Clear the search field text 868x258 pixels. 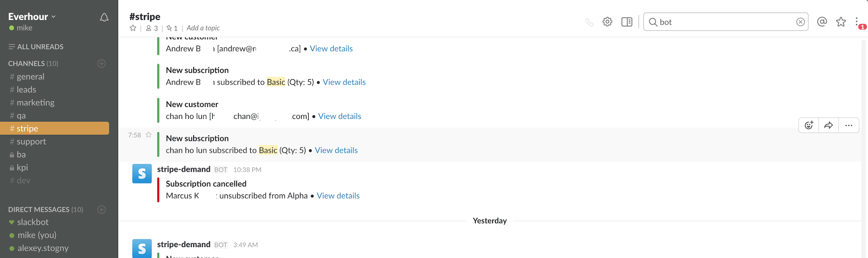(800, 22)
